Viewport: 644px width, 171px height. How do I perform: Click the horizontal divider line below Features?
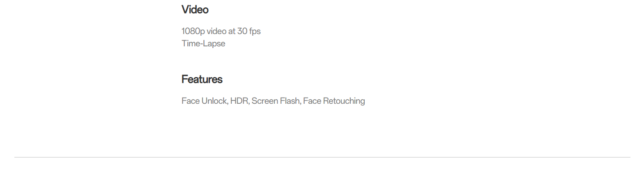(x=322, y=157)
